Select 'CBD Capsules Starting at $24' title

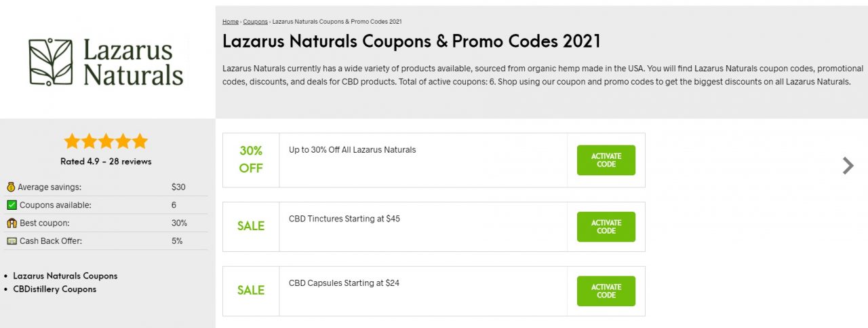344,283
